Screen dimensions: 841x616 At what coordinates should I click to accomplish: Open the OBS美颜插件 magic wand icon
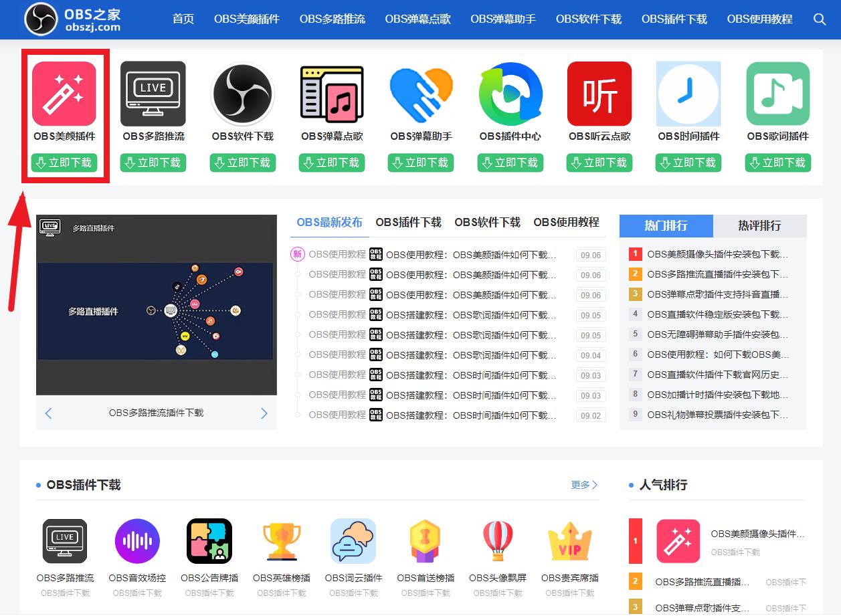64,92
